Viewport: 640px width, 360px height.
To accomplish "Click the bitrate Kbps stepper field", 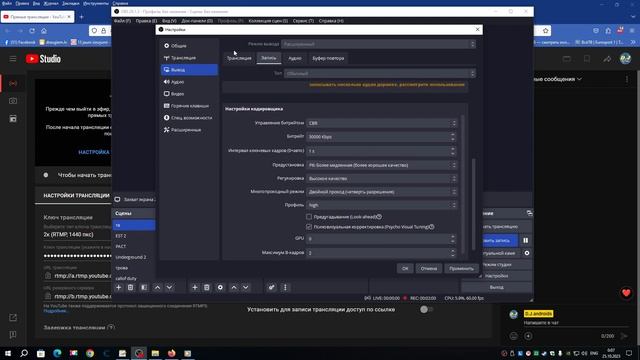I will click(x=381, y=137).
